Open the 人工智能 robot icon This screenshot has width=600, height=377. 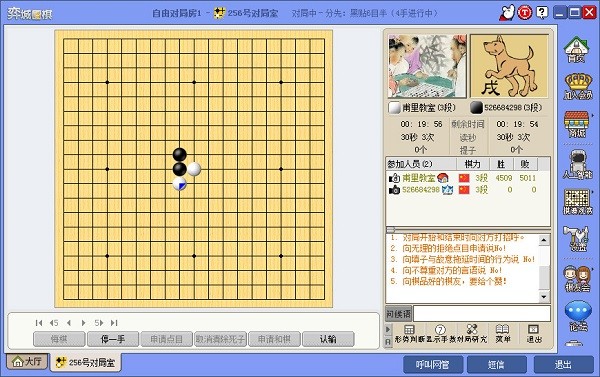(578, 164)
